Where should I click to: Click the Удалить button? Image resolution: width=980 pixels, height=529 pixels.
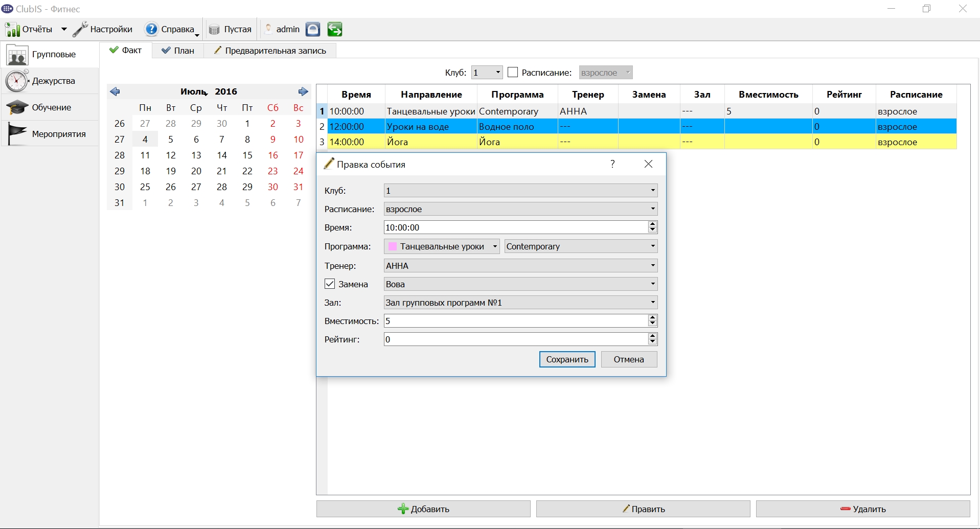point(863,509)
